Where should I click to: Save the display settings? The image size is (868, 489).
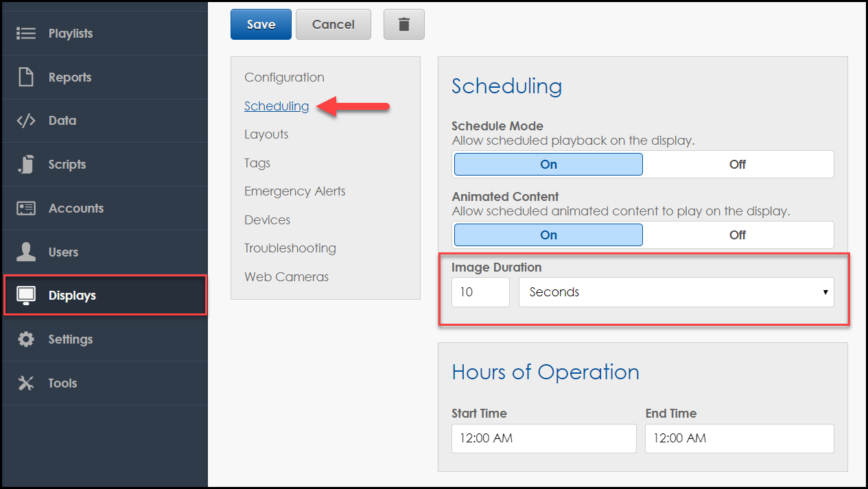coord(261,25)
